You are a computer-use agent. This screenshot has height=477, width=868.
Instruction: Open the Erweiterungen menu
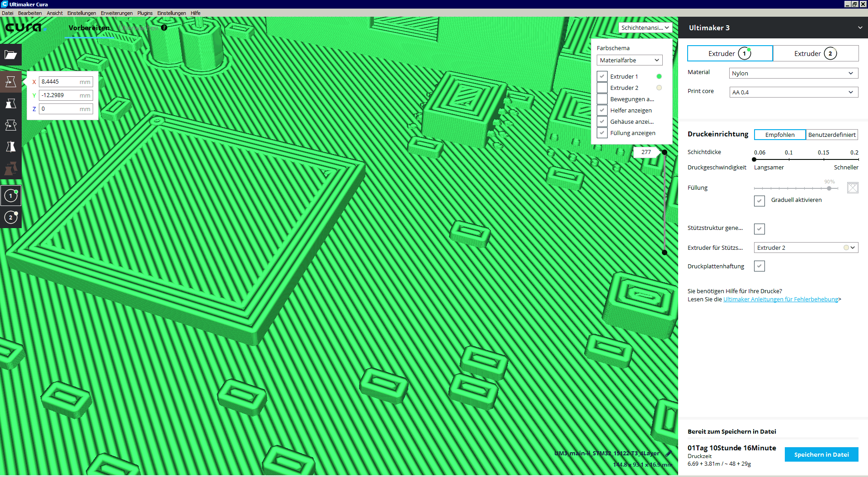click(x=117, y=13)
